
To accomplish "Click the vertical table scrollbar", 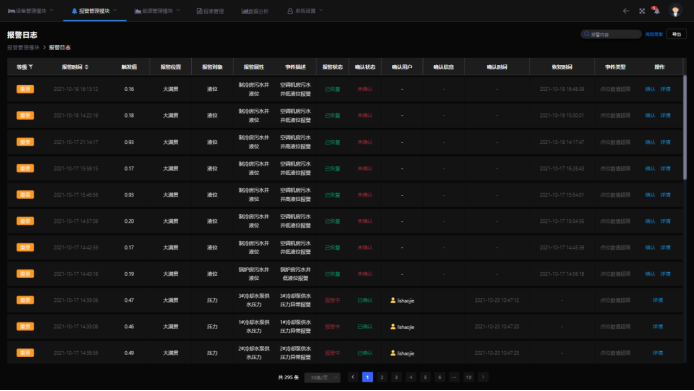I will pyautogui.click(x=685, y=128).
